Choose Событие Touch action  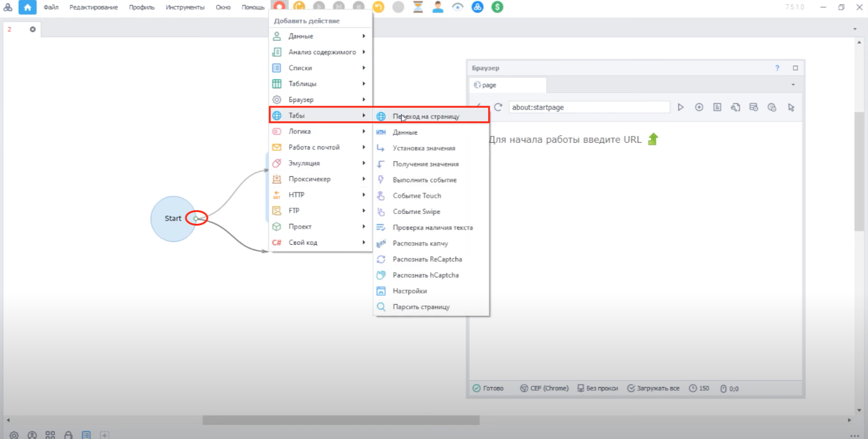click(431, 196)
